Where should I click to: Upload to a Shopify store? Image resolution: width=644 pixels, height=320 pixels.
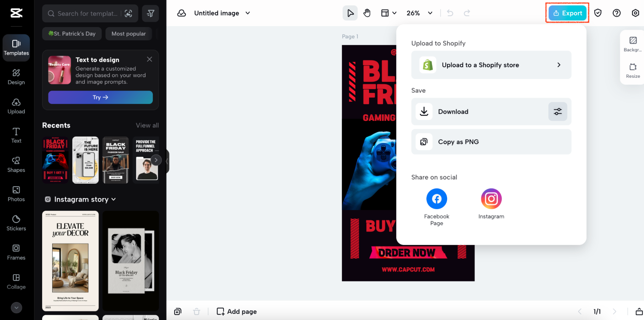(x=491, y=65)
